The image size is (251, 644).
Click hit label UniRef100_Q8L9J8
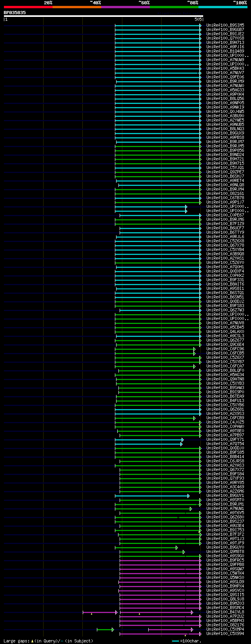click(225, 599)
